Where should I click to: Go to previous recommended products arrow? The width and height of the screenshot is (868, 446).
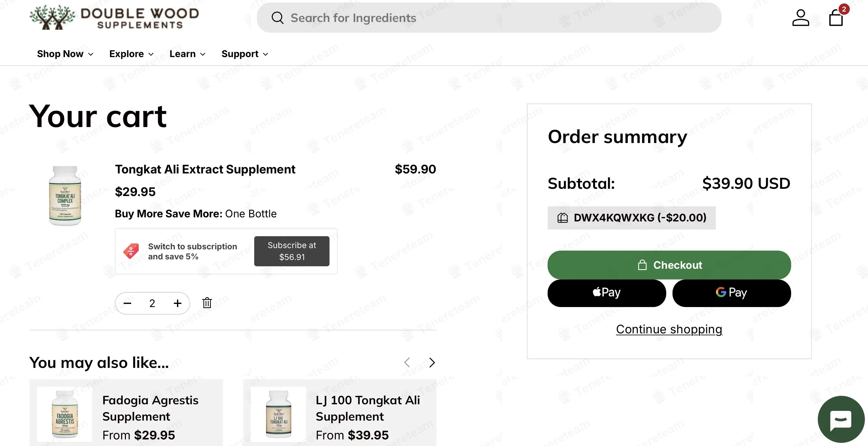(407, 363)
